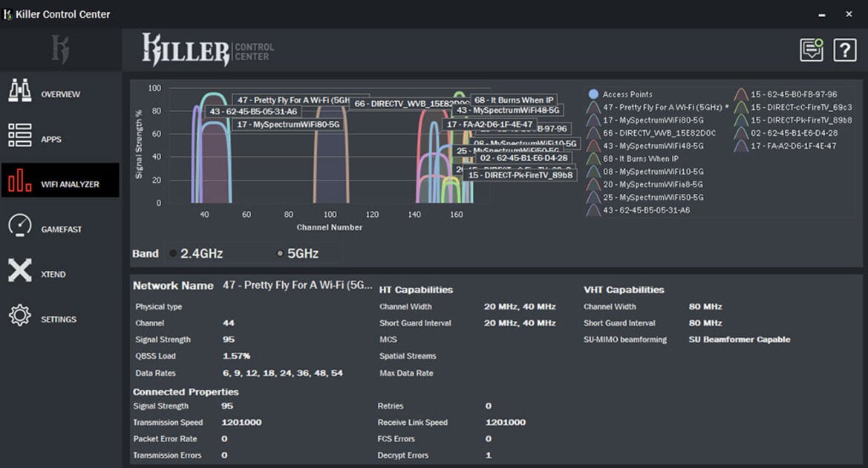Select legend entry '15 - DIRECT-cC-FireTV_69c3'
Screen dimensions: 868x468
tap(802, 108)
